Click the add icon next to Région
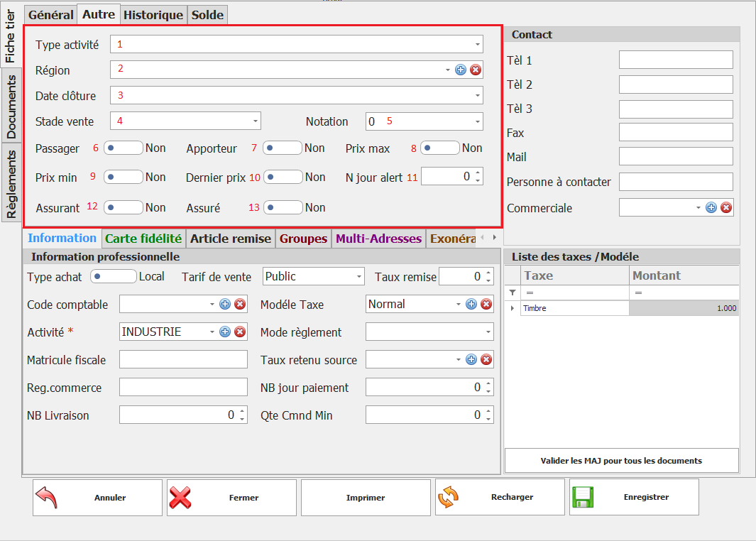The width and height of the screenshot is (756, 541). (x=460, y=70)
